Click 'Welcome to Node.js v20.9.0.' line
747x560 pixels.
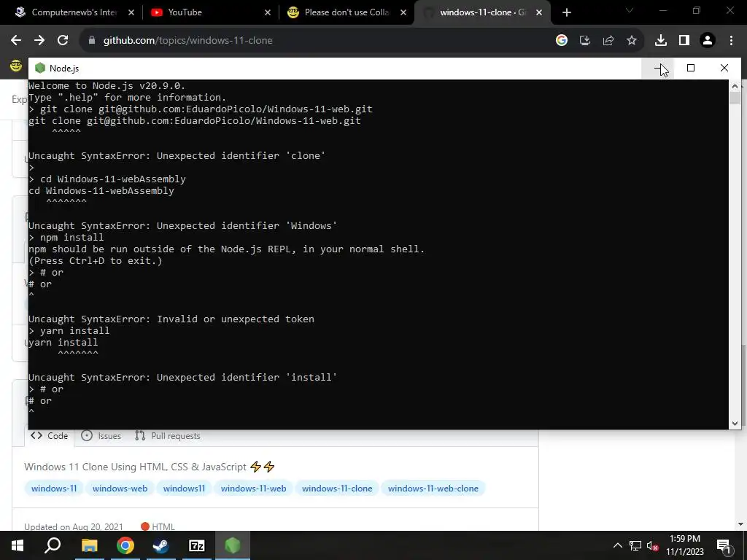[107, 86]
